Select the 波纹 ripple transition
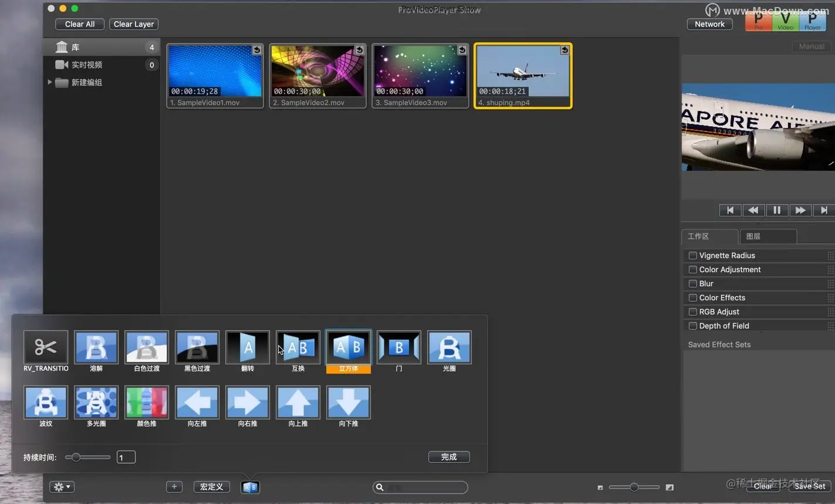Screen dimensions: 835x504 click(x=46, y=402)
